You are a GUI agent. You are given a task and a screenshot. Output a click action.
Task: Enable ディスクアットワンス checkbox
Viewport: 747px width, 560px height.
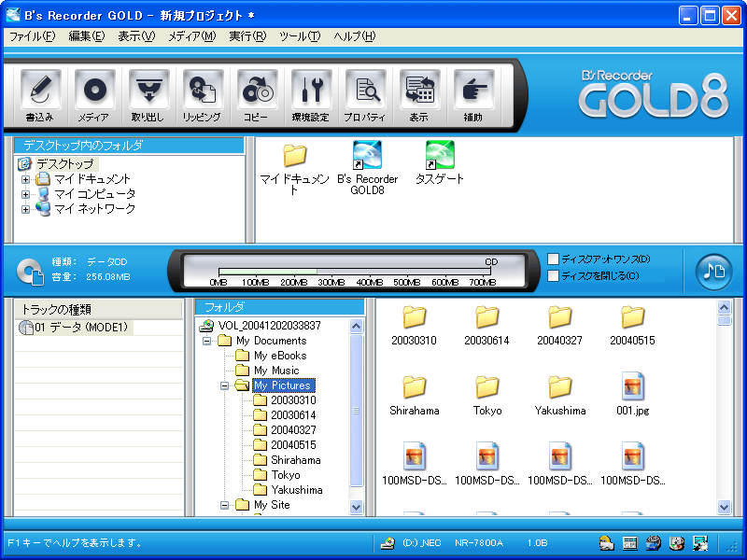(x=553, y=259)
